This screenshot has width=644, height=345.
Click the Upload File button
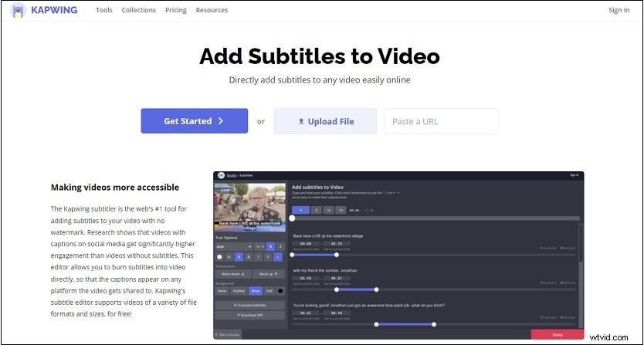coord(325,121)
